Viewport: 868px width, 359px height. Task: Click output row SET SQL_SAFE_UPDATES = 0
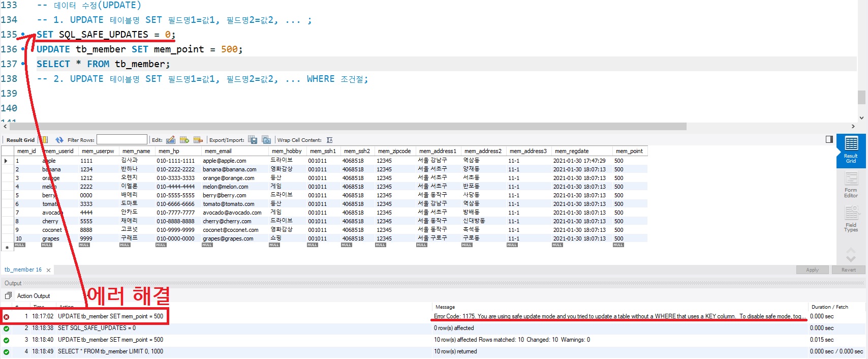tap(97, 328)
